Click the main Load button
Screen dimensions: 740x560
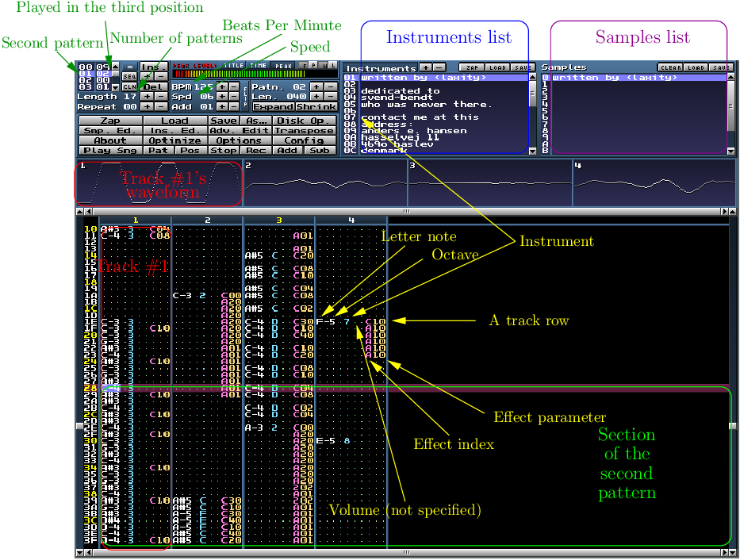[174, 121]
